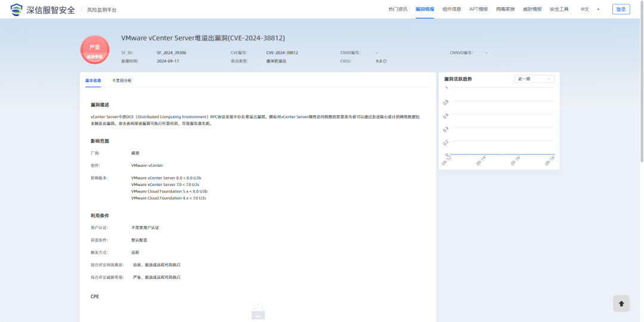This screenshot has height=322, width=644.
Task: Click the 9.8 CVSS score
Action: pos(379,61)
